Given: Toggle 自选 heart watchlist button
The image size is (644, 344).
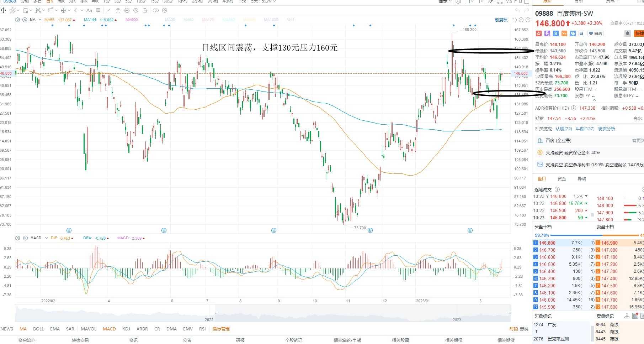Looking at the screenshot, I should tap(595, 33).
